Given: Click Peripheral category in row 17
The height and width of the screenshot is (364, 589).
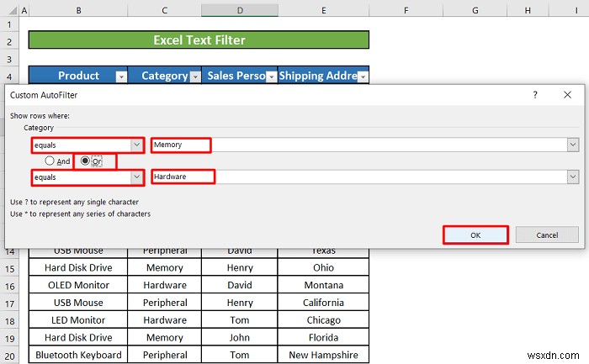Looking at the screenshot, I should pos(165,303).
